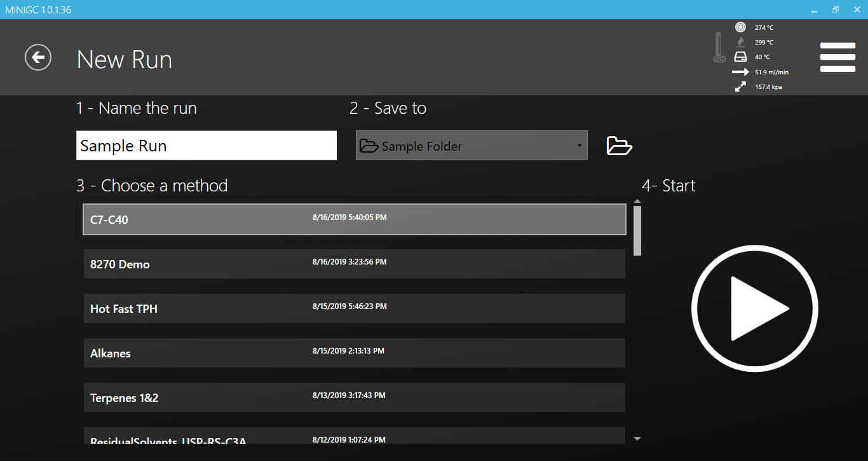Select the C7-C40 method
Screen dimensions: 868x461
[x=354, y=219]
